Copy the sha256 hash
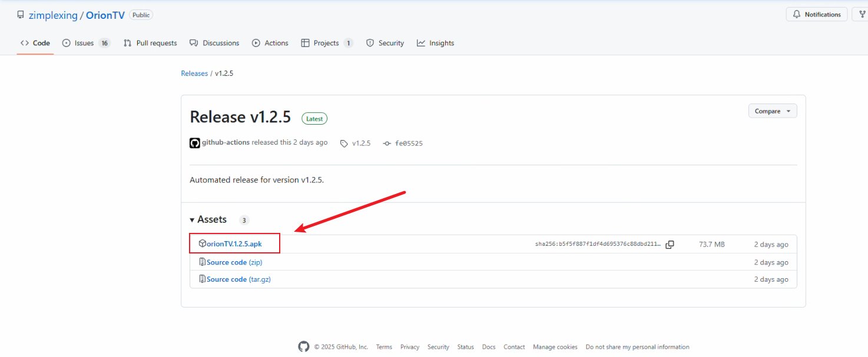 point(670,245)
